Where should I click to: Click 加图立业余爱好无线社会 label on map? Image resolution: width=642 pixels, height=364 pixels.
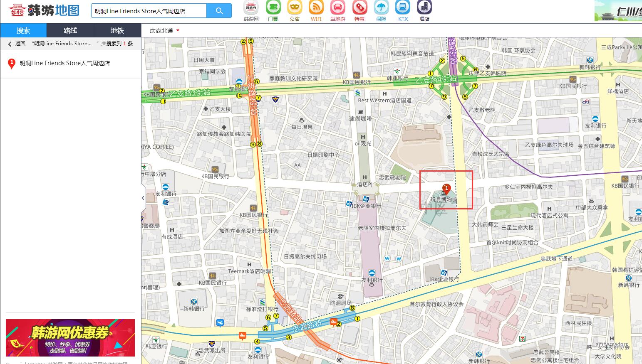(249, 231)
